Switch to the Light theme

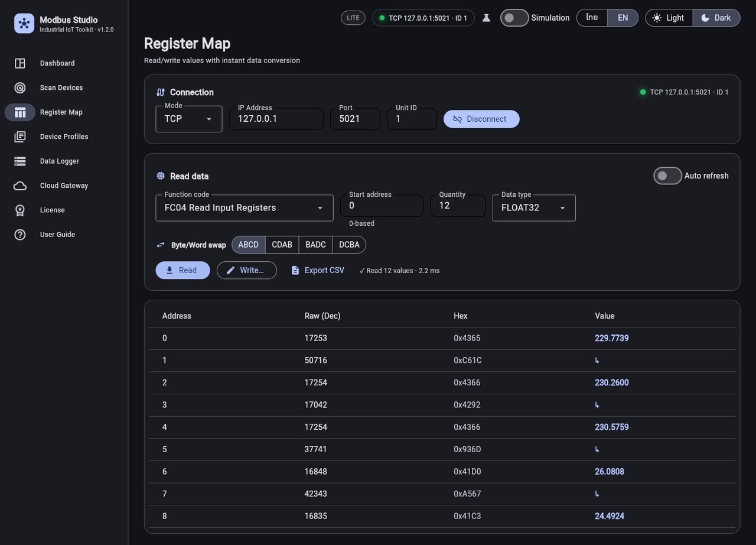tap(669, 18)
